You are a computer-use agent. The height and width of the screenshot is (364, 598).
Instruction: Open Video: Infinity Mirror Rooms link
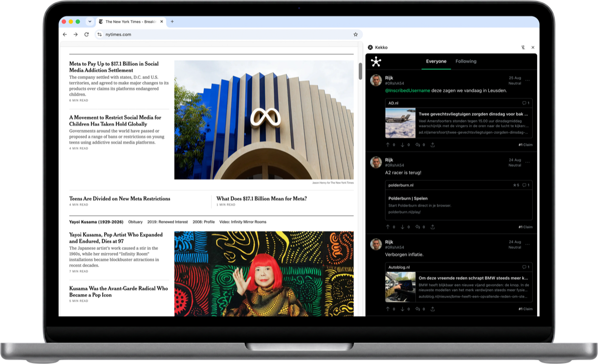[243, 222]
